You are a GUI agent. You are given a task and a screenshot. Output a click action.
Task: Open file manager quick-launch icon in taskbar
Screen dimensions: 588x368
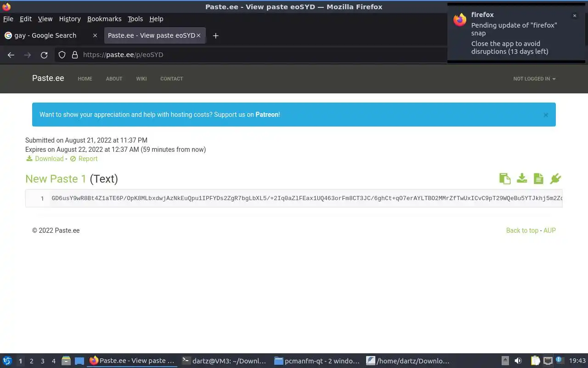(66, 361)
